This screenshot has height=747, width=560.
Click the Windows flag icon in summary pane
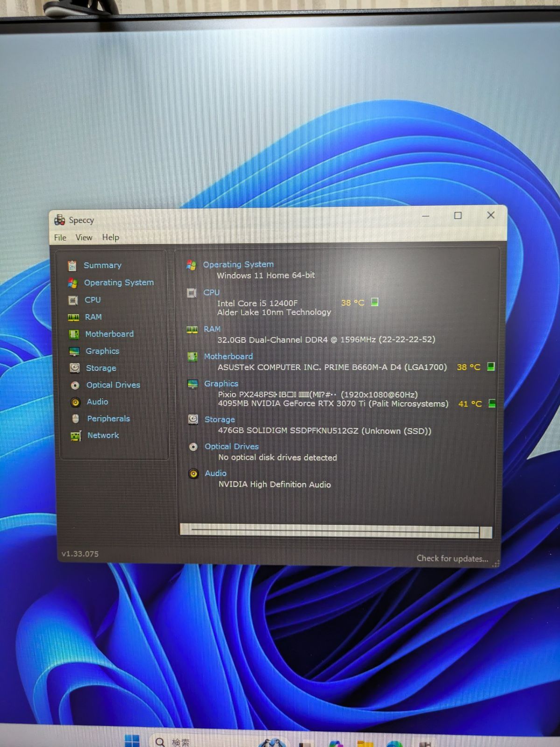(191, 265)
